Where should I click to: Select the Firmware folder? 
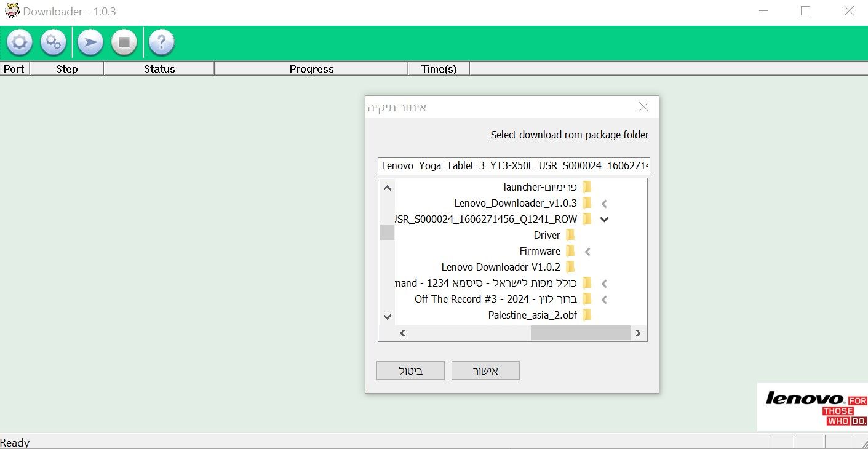point(540,251)
